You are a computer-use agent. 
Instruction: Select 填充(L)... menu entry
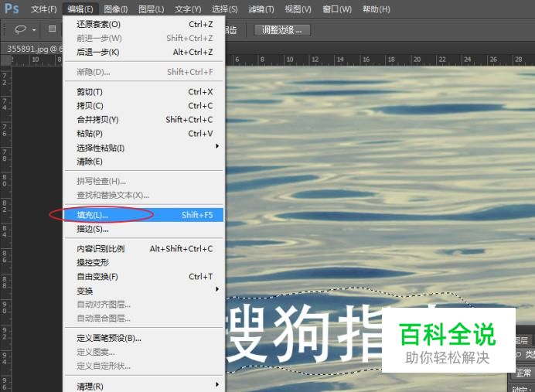pyautogui.click(x=144, y=215)
